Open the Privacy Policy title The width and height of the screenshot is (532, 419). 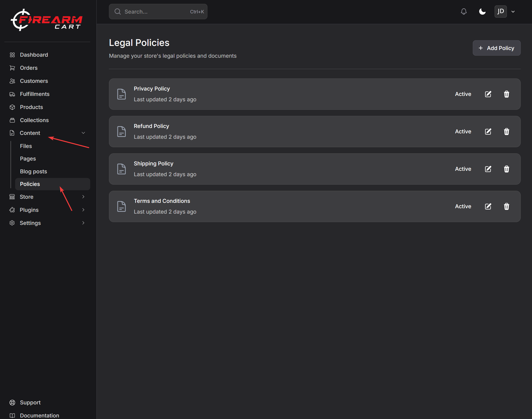[152, 89]
